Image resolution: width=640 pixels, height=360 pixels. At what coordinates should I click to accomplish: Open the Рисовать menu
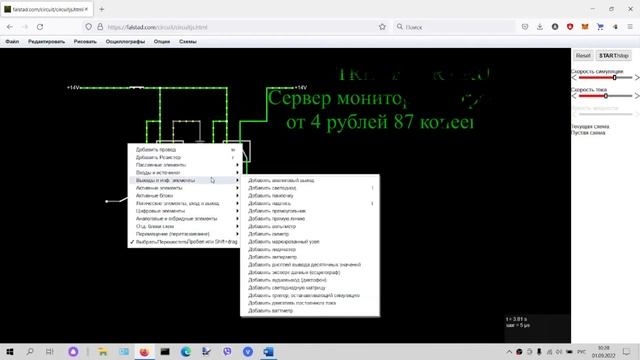click(x=85, y=42)
